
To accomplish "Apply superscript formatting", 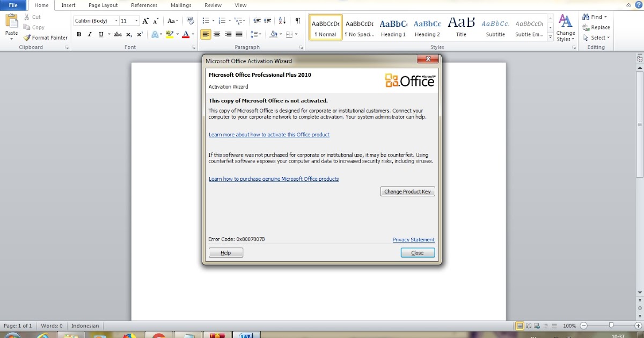I will coord(140,34).
